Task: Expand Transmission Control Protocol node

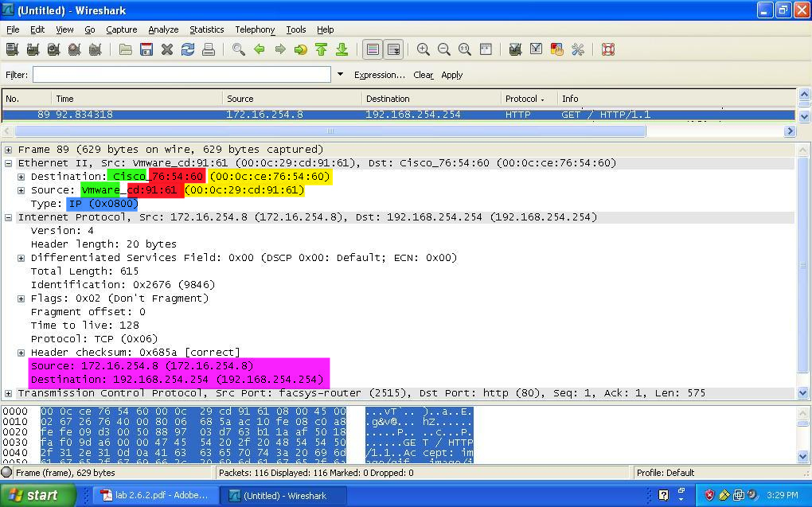Action: [8, 394]
